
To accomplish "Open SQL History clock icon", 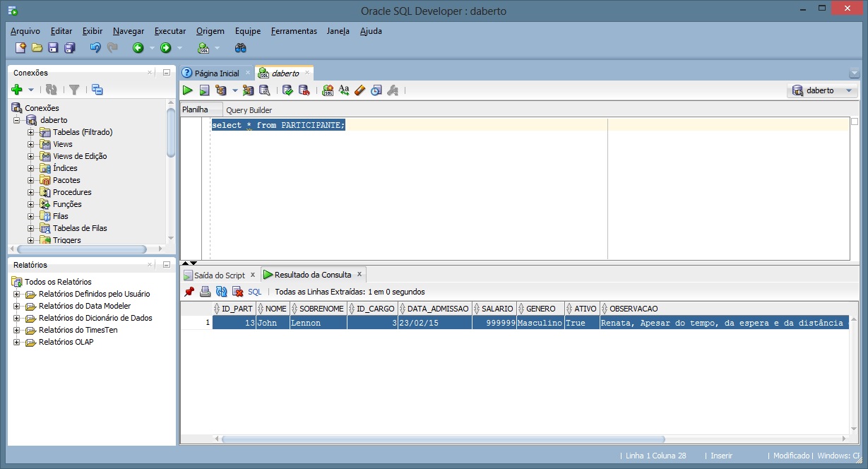I will [x=376, y=90].
